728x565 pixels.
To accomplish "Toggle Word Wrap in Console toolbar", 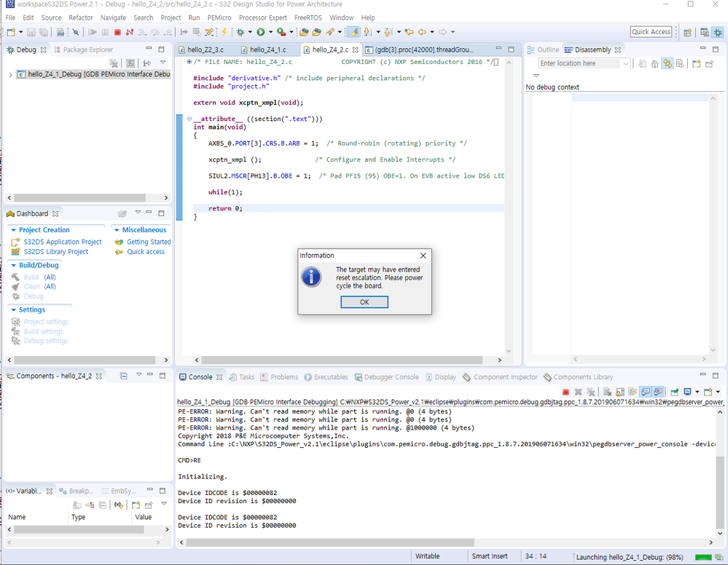I will pos(633,392).
